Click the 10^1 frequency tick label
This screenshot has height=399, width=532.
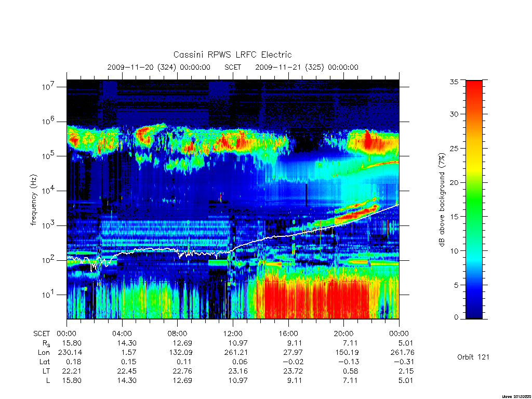49,295
